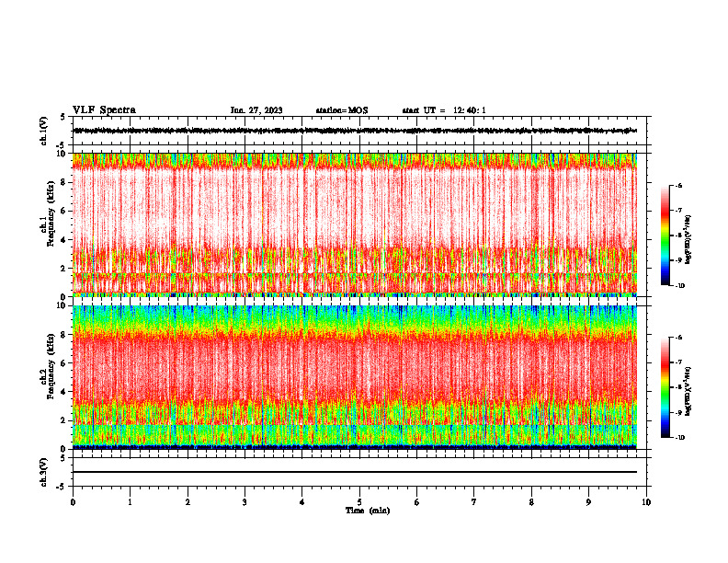The width and height of the screenshot is (728, 563).
Task: Click the "station=MOS" header label
Action: click(x=342, y=110)
